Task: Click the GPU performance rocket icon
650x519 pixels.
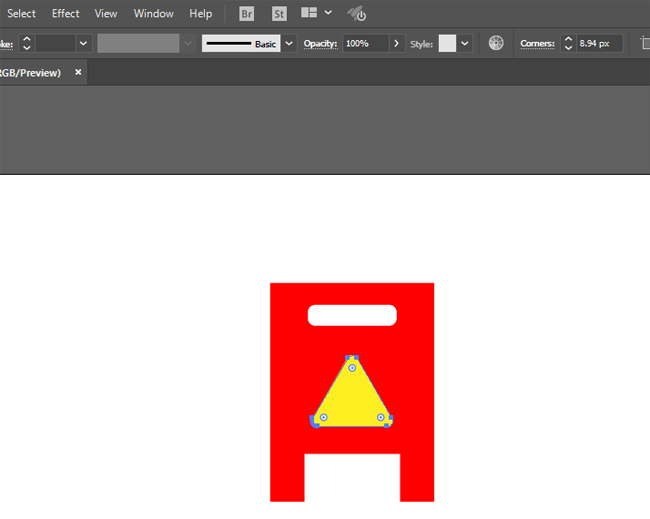Action: [356, 14]
